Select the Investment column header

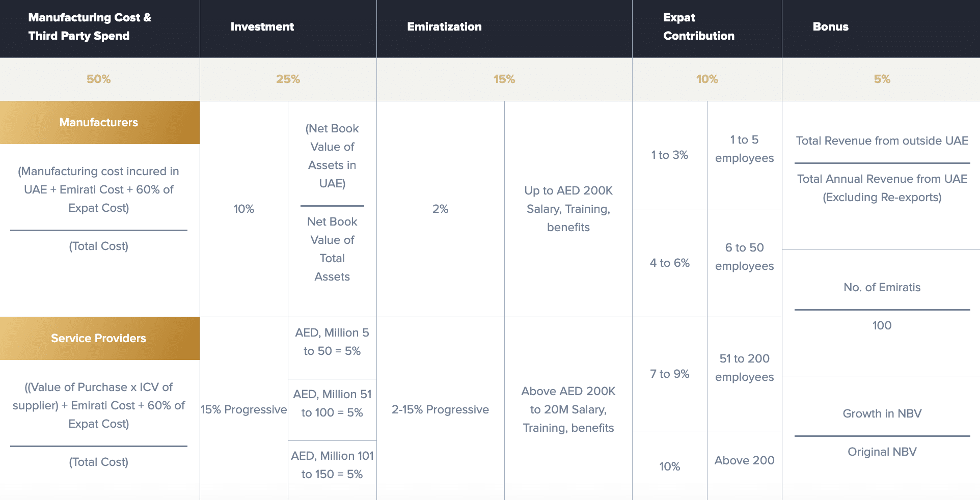(x=262, y=26)
